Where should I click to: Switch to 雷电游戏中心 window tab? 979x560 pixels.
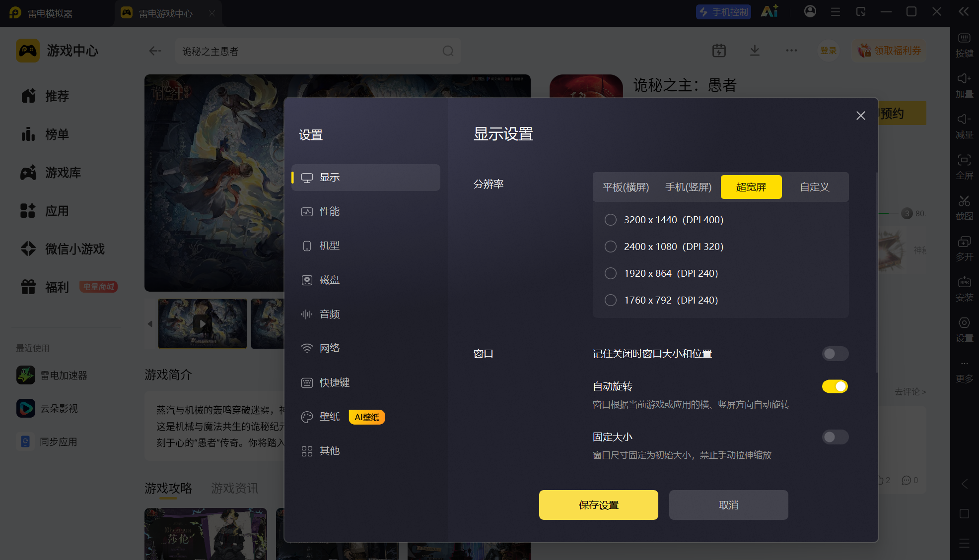click(x=167, y=13)
